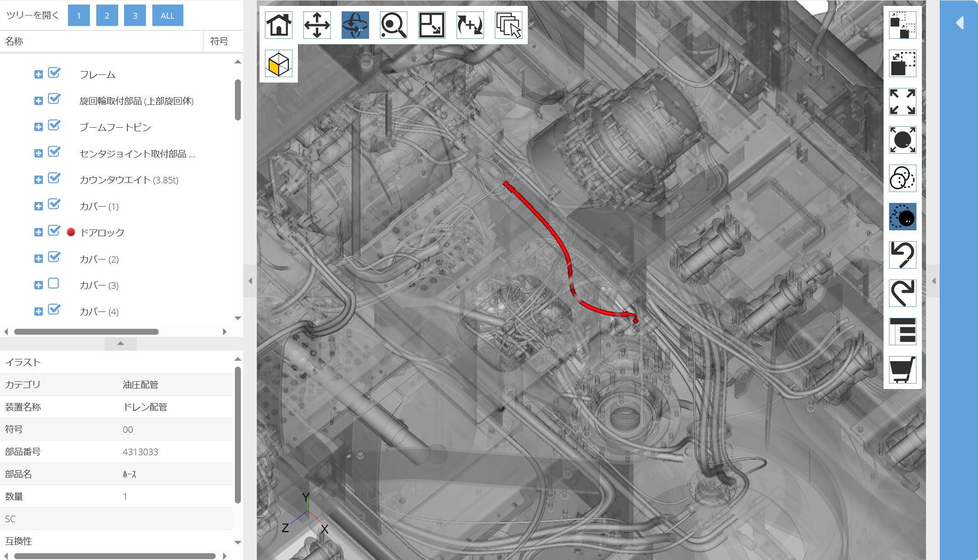Image resolution: width=978 pixels, height=560 pixels.
Task: Expand the フレーム tree node
Action: tap(38, 74)
